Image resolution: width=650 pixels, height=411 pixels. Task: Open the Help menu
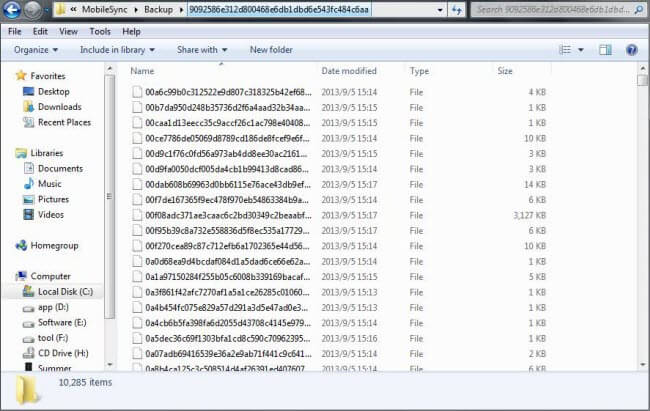coord(131,32)
